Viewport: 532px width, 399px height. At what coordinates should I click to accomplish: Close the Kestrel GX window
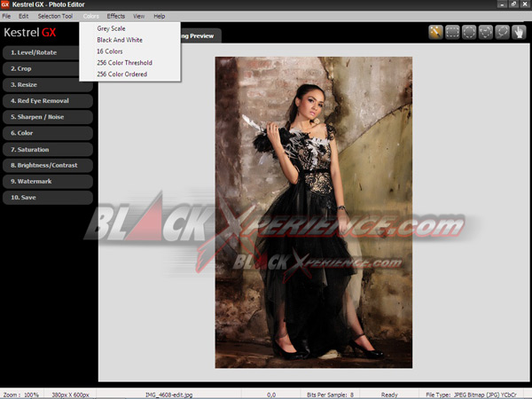point(525,4)
